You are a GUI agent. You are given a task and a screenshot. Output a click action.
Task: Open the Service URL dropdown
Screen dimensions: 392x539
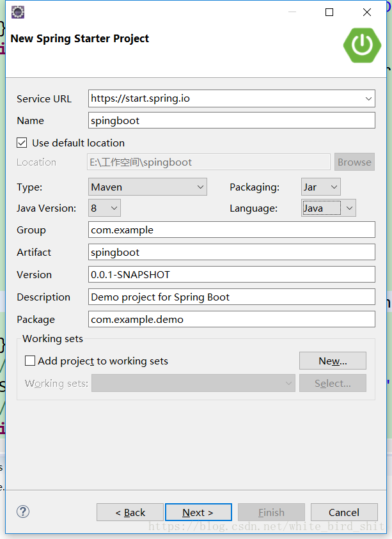click(368, 98)
